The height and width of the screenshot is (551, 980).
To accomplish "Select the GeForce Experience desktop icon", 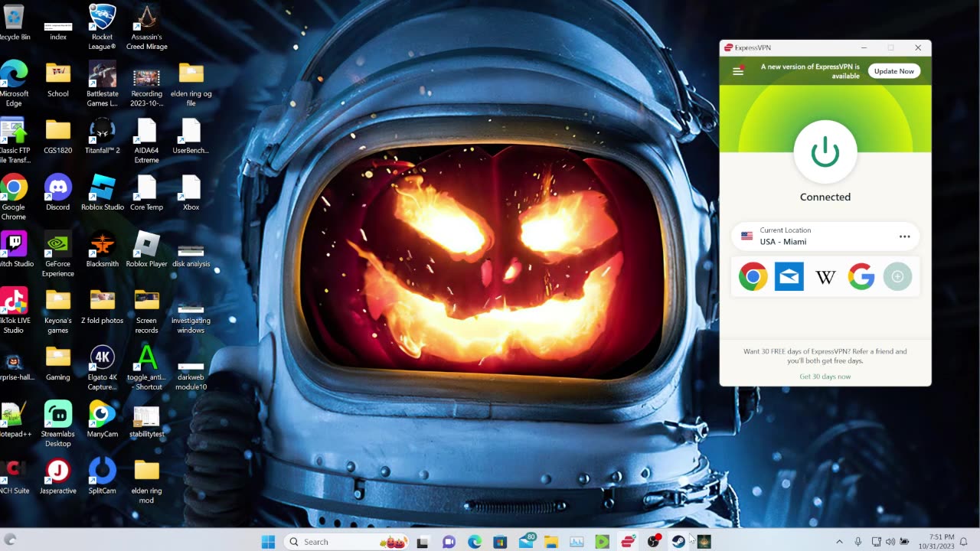I will click(58, 254).
